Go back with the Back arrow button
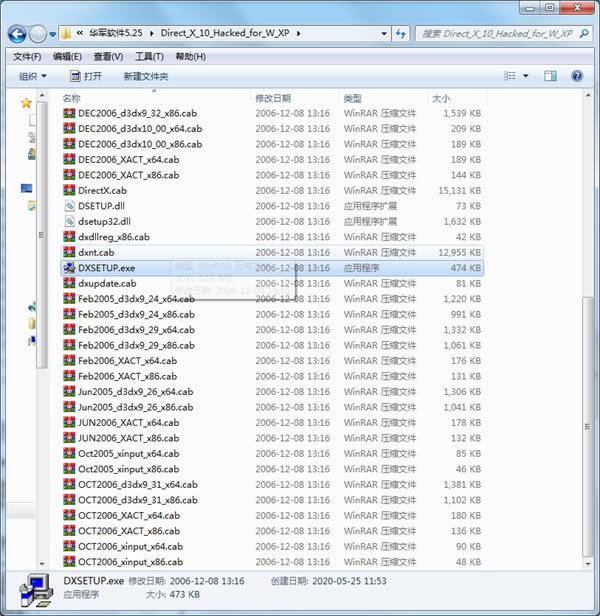 pos(17,34)
